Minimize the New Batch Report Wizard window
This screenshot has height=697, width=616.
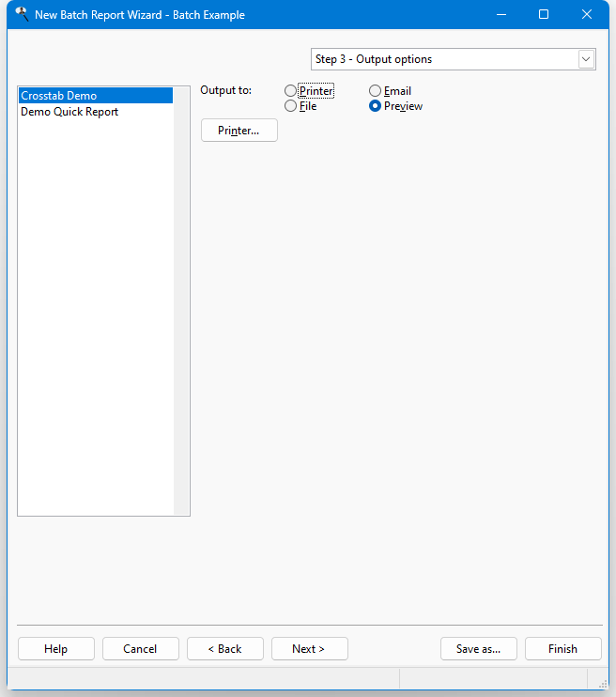pyautogui.click(x=500, y=15)
